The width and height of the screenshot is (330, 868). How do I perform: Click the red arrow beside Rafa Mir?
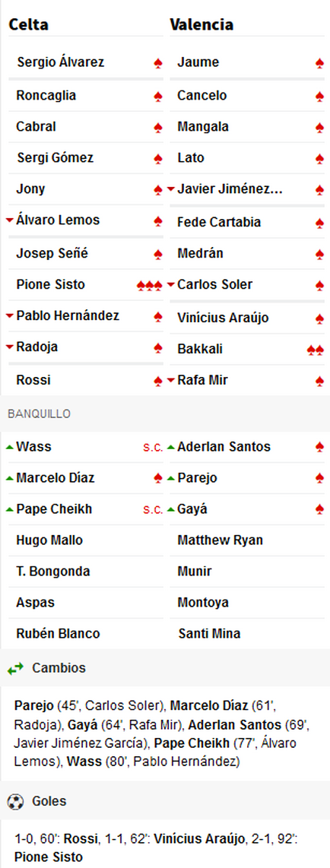tap(170, 380)
